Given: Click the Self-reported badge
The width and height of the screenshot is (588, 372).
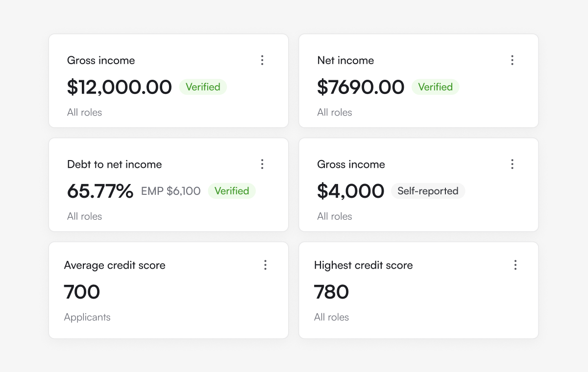Looking at the screenshot, I should [428, 191].
